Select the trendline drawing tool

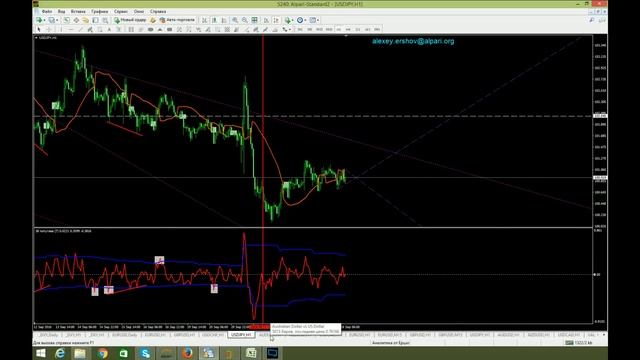click(81, 29)
